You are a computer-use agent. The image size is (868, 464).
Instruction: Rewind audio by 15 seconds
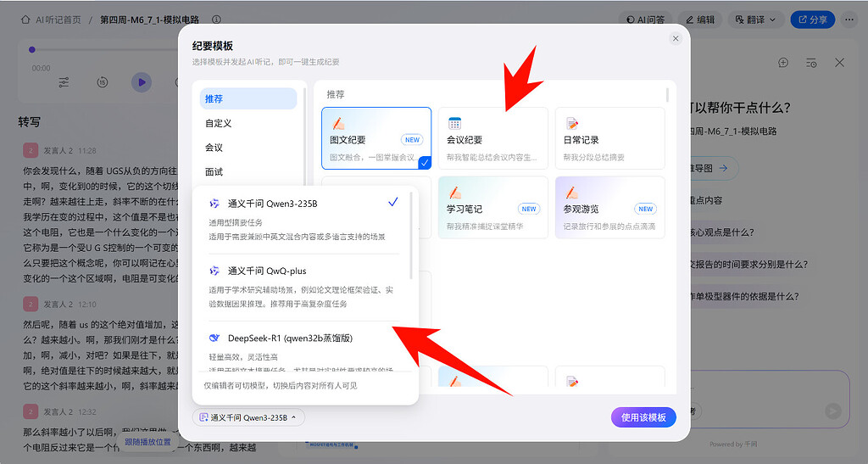click(102, 82)
